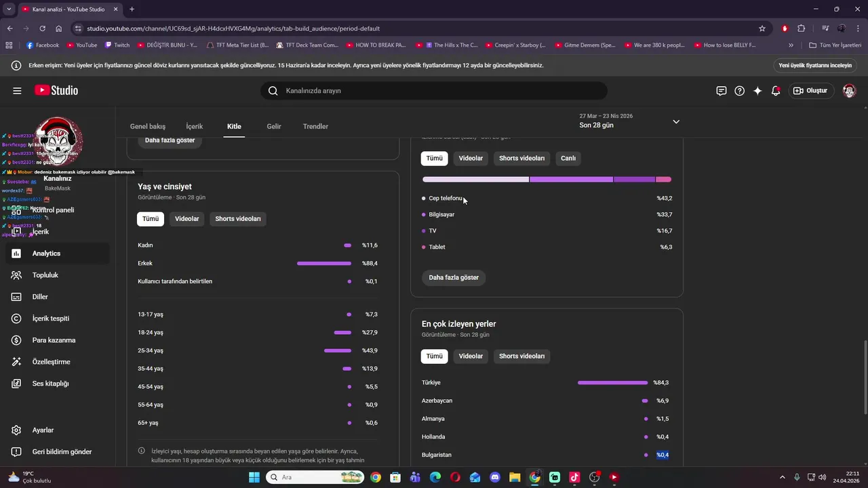The image size is (868, 488).
Task: Click the sparkle Ask Studio icon
Action: (757, 91)
